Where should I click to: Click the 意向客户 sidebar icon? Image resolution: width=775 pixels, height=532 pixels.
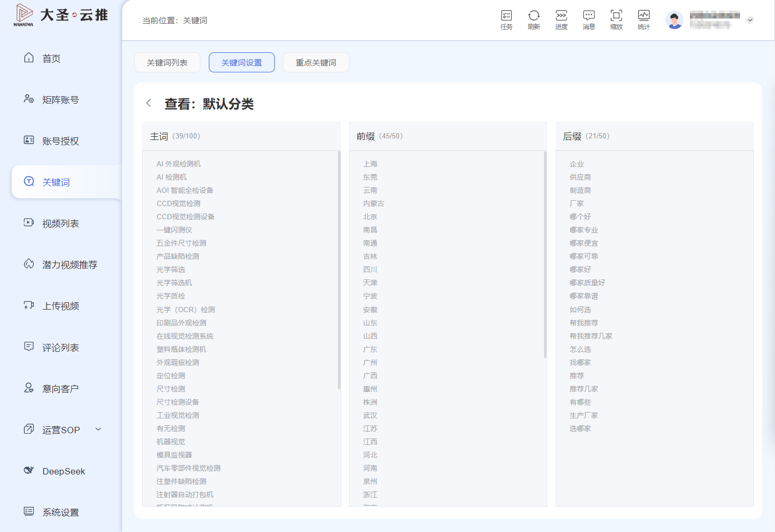[x=29, y=388]
